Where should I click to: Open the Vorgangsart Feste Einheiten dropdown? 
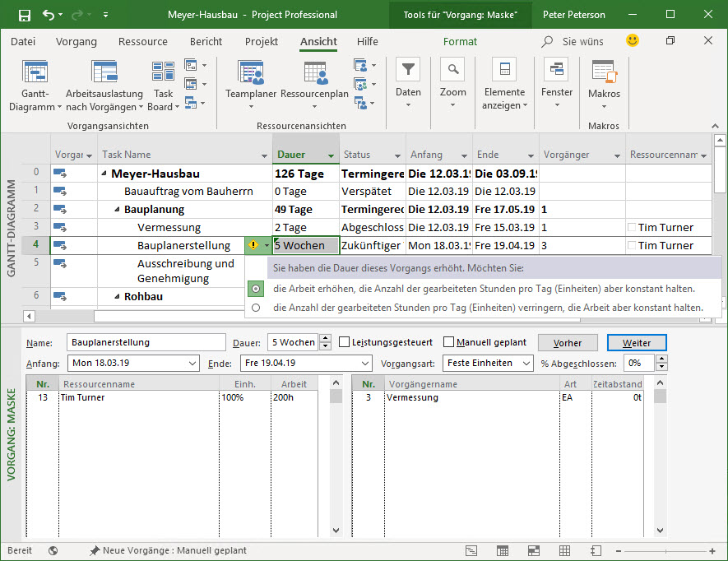(526, 363)
